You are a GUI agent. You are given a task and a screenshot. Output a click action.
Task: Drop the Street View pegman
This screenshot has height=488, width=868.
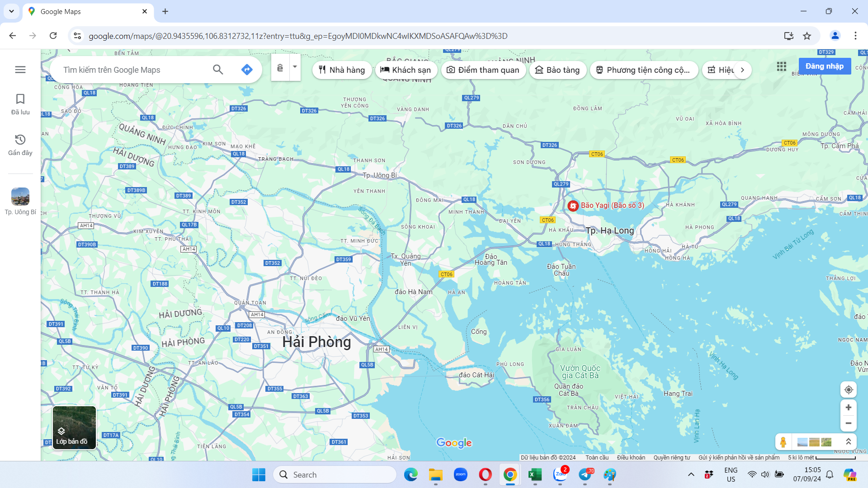[x=783, y=442]
